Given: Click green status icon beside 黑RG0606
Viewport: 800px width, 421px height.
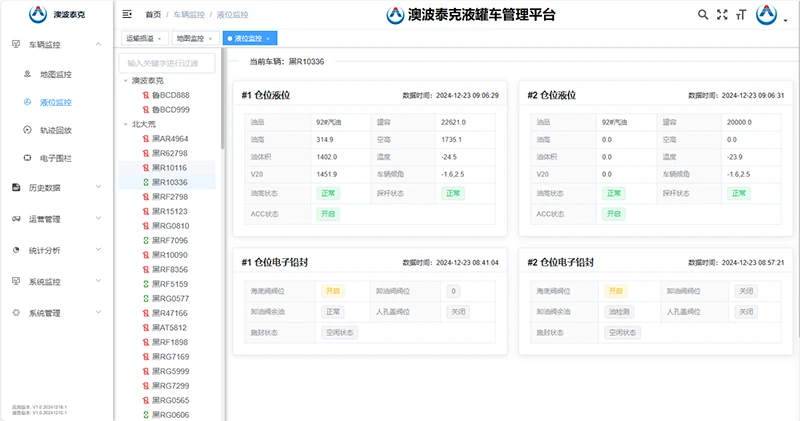Looking at the screenshot, I should coord(146,415).
